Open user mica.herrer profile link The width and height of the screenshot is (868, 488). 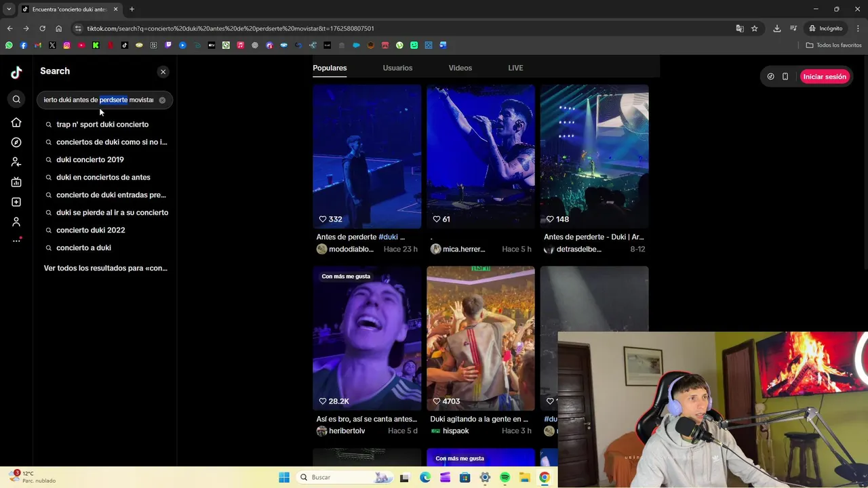tap(458, 249)
